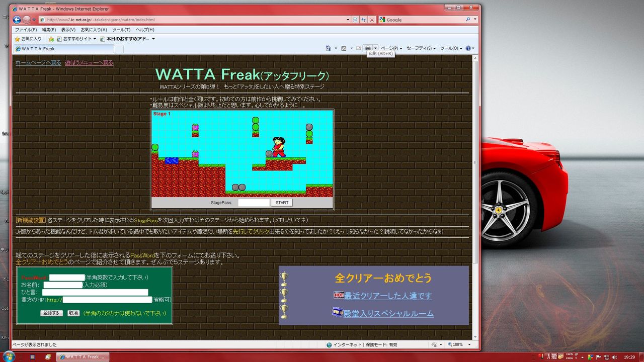644x362 pixels.
Task: Click the 登録する submit button
Action: pos(52,313)
